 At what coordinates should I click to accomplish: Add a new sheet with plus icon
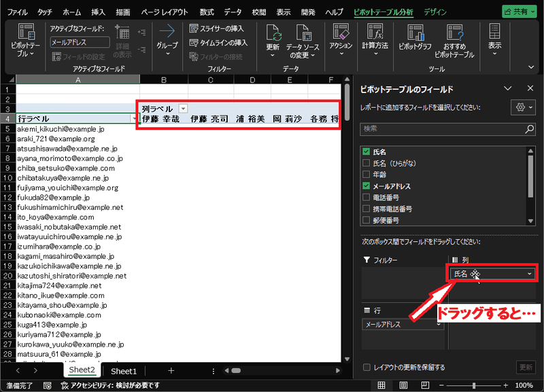pos(171,370)
